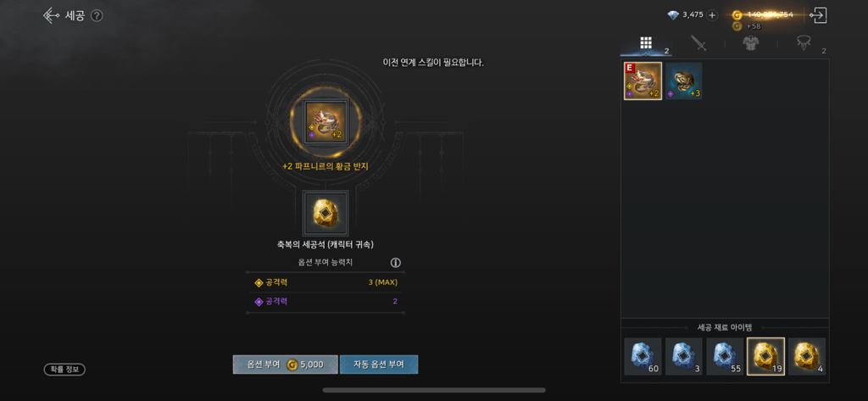
Task: Open the 확률 정보 probability info
Action: [64, 369]
